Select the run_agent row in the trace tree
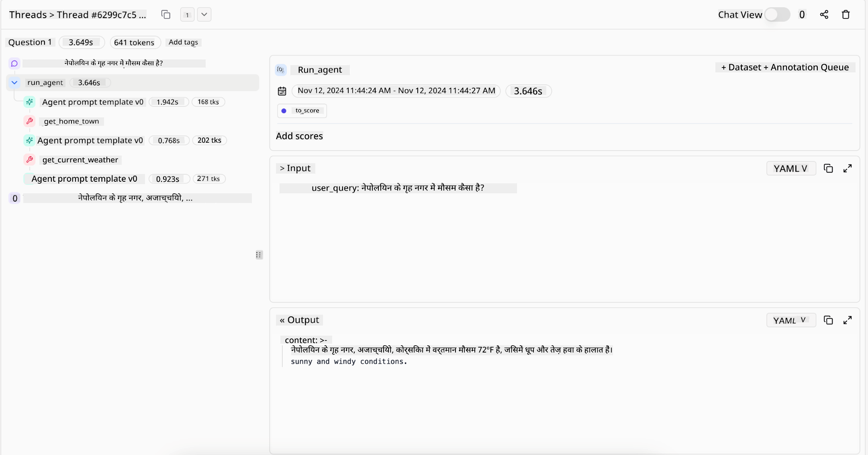The image size is (868, 455). coord(133,82)
